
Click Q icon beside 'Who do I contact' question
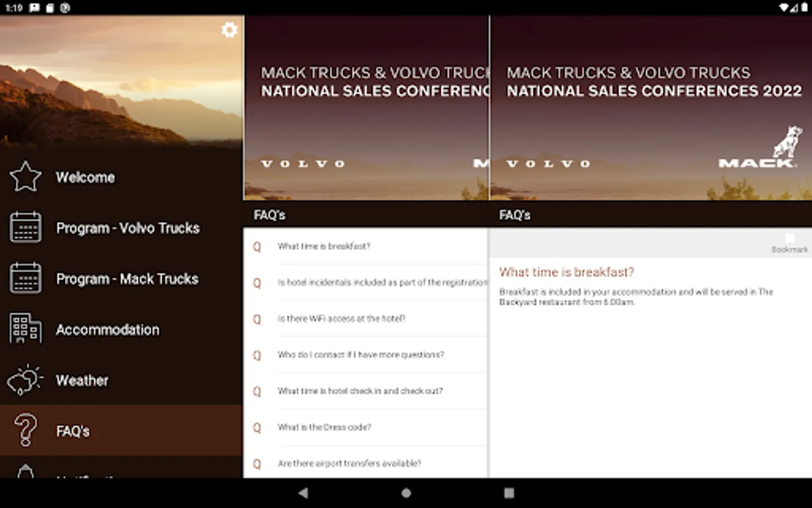pyautogui.click(x=257, y=355)
